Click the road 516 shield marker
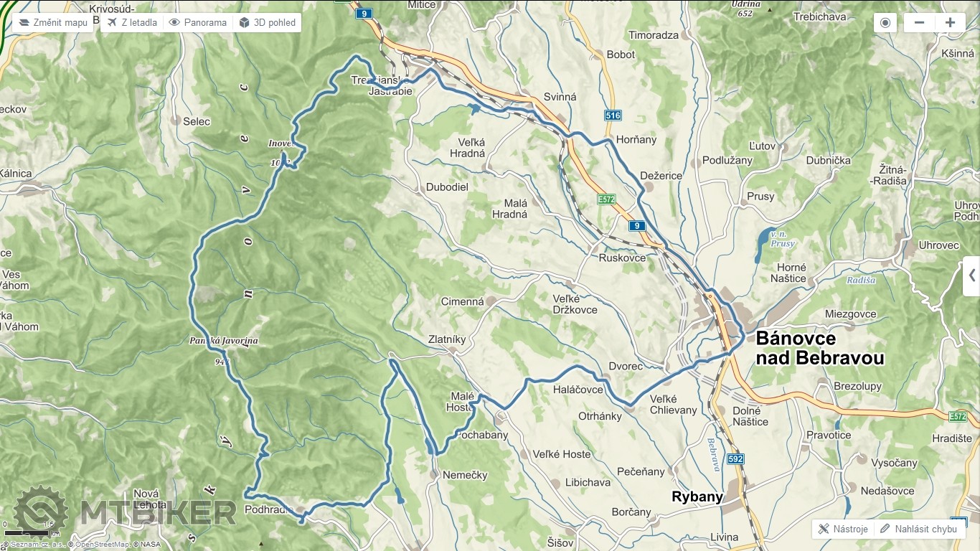 [x=613, y=116]
